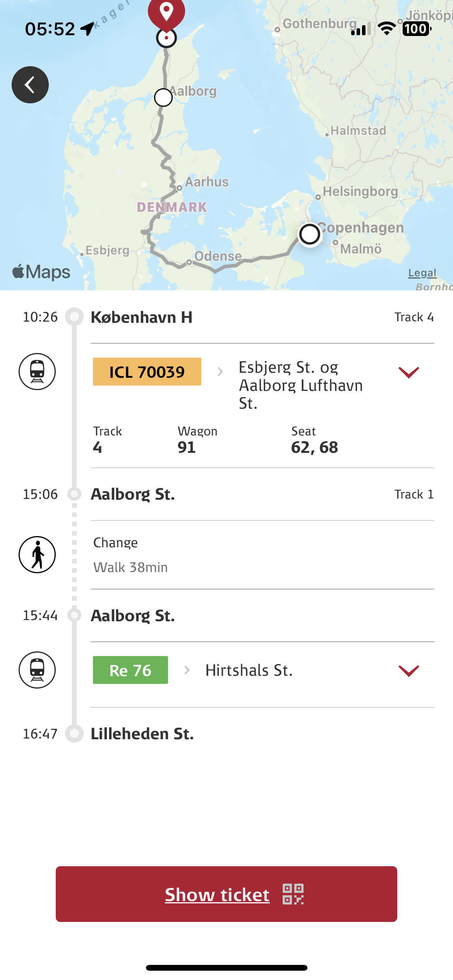
Task: Open the Legal link on map
Action: coord(422,273)
